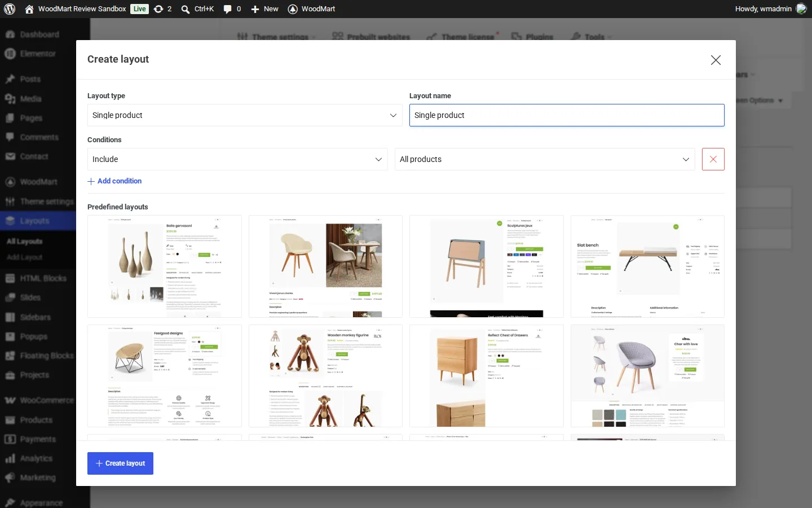This screenshot has height=508, width=812.
Task: Open the Layout type dropdown
Action: coord(245,115)
